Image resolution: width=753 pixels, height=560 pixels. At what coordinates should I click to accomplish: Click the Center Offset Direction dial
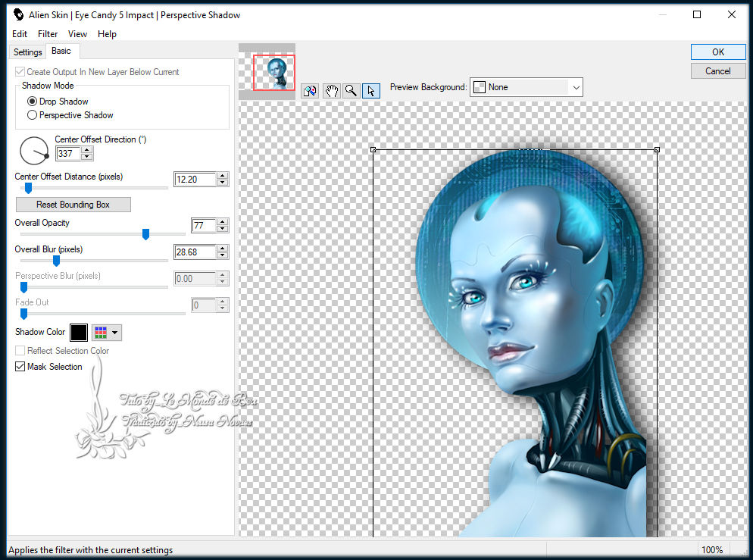[x=34, y=151]
